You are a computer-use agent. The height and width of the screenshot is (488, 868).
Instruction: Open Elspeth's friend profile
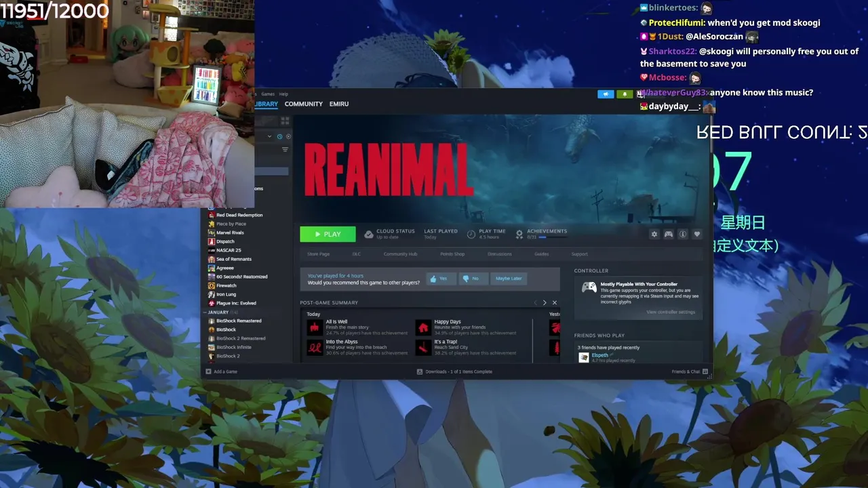click(x=599, y=355)
